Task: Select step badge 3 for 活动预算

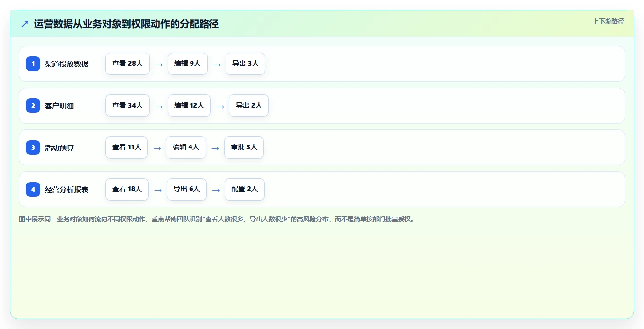Action: (x=33, y=147)
